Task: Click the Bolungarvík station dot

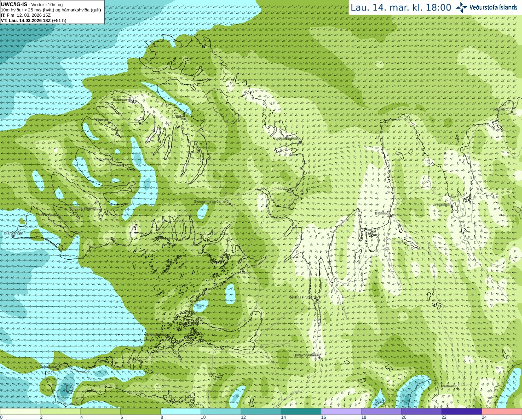Action: coord(133,102)
